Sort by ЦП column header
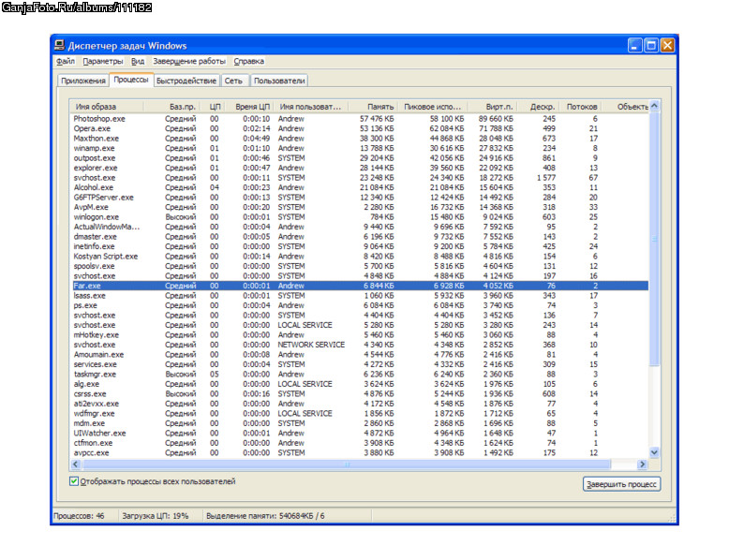The height and width of the screenshot is (560, 729). (213, 107)
